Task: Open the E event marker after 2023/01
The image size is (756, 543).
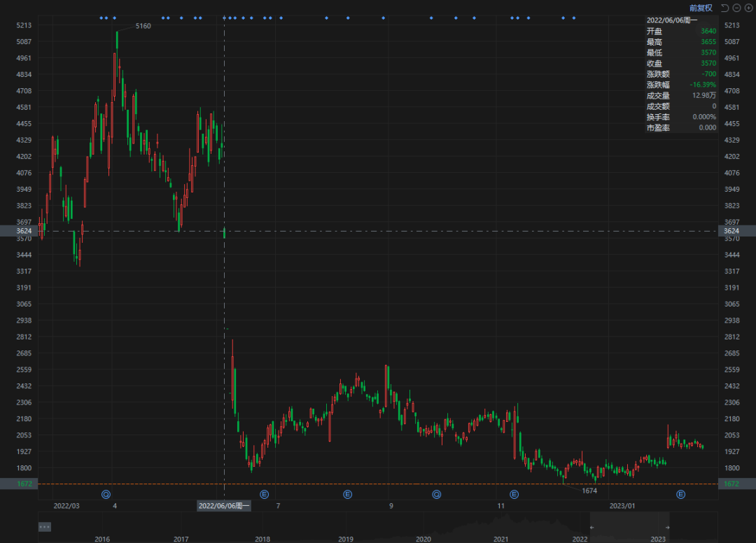Action: 681,494
